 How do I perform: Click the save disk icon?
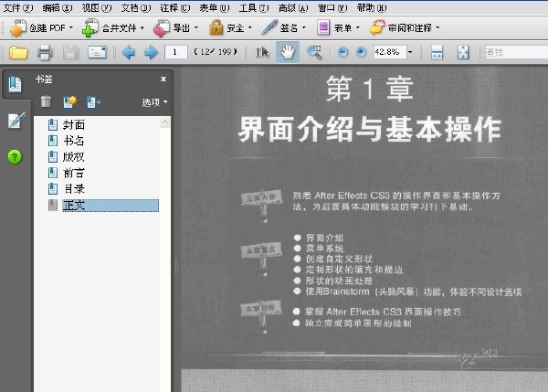pyautogui.click(x=70, y=52)
